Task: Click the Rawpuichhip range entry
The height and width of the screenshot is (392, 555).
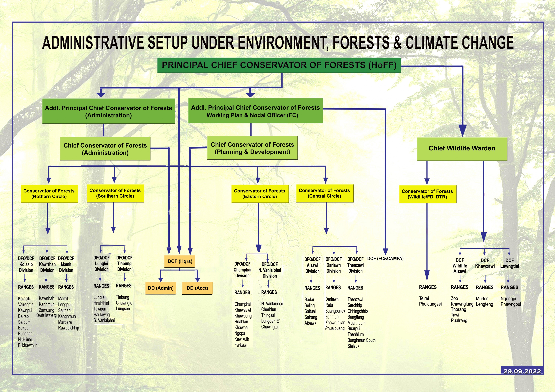Action: click(69, 328)
